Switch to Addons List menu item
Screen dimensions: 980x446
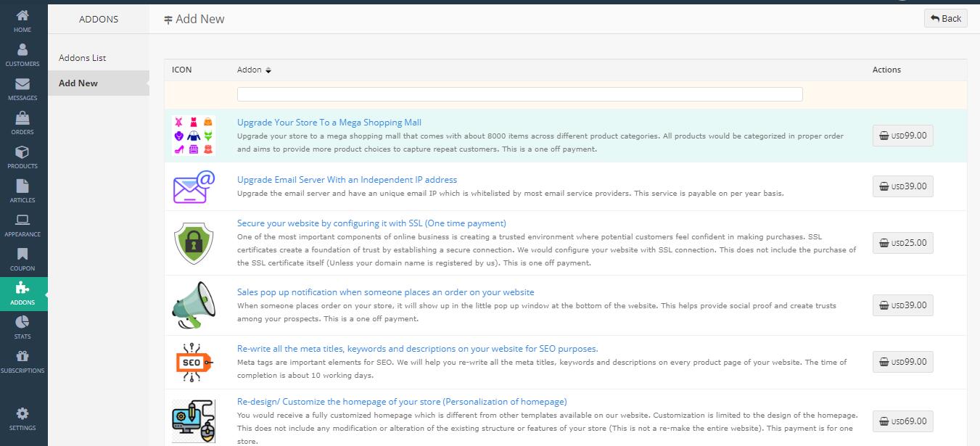(83, 58)
